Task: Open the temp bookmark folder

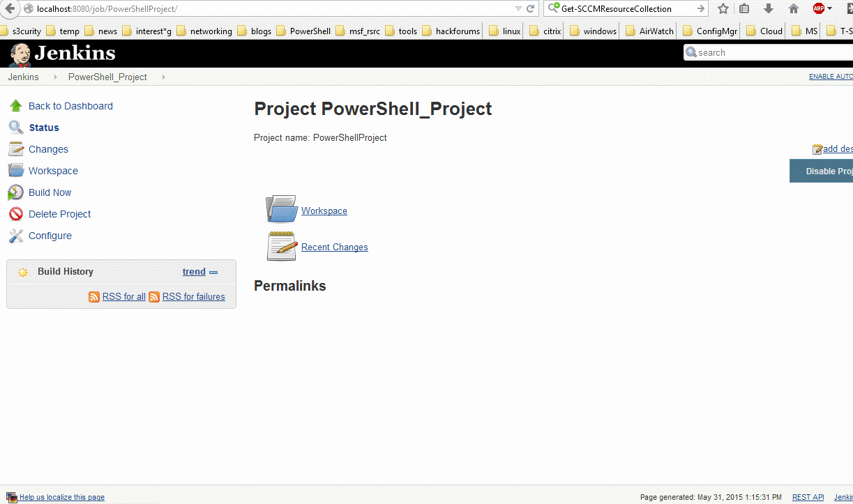Action: coord(63,31)
